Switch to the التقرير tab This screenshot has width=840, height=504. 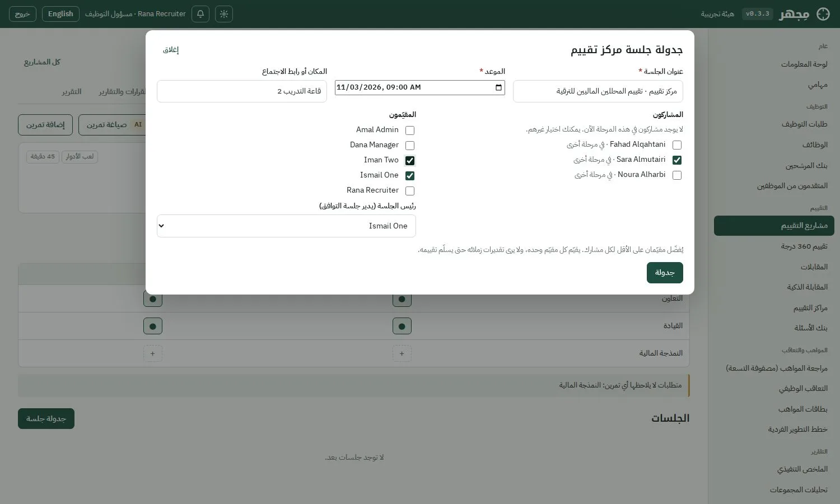[71, 92]
